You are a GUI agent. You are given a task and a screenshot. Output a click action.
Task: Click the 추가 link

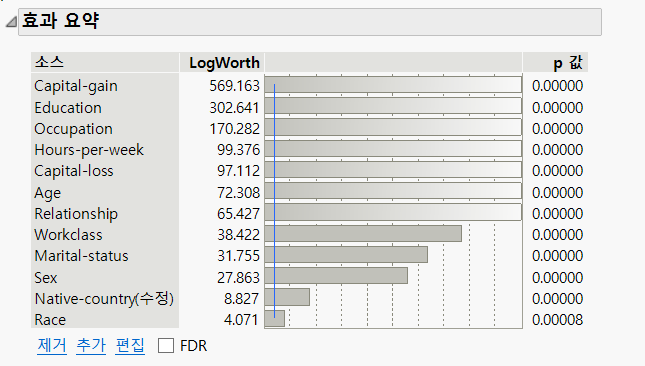(91, 345)
